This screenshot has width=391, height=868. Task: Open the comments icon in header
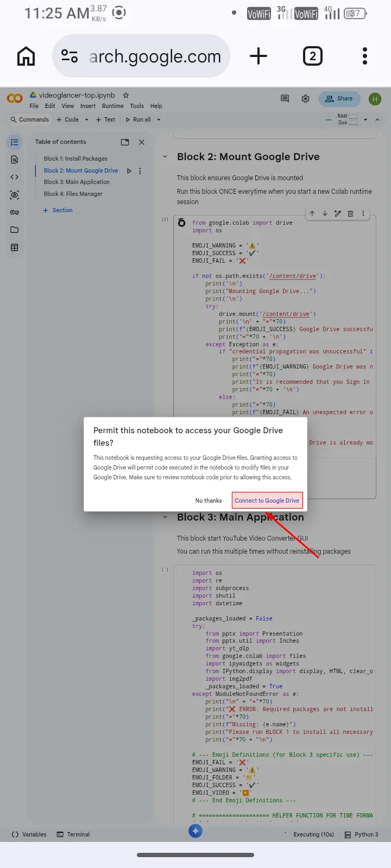[285, 98]
